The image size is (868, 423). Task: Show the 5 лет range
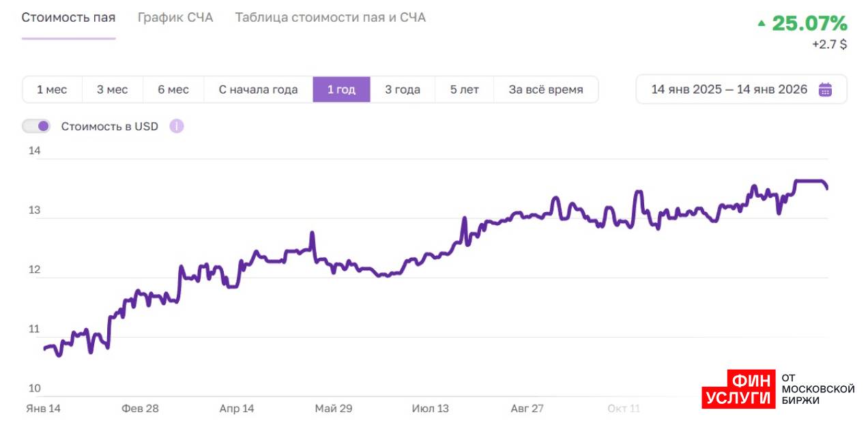[x=465, y=89]
